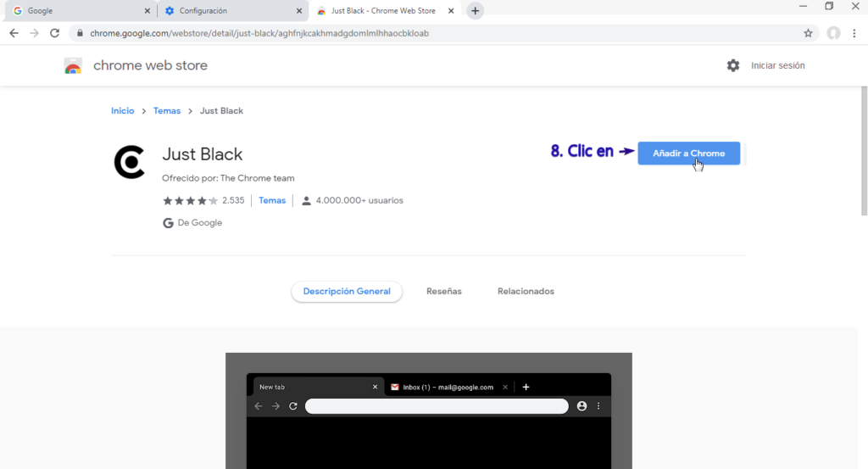
Task: Click Iniciar sesión to sign in
Action: [x=777, y=65]
